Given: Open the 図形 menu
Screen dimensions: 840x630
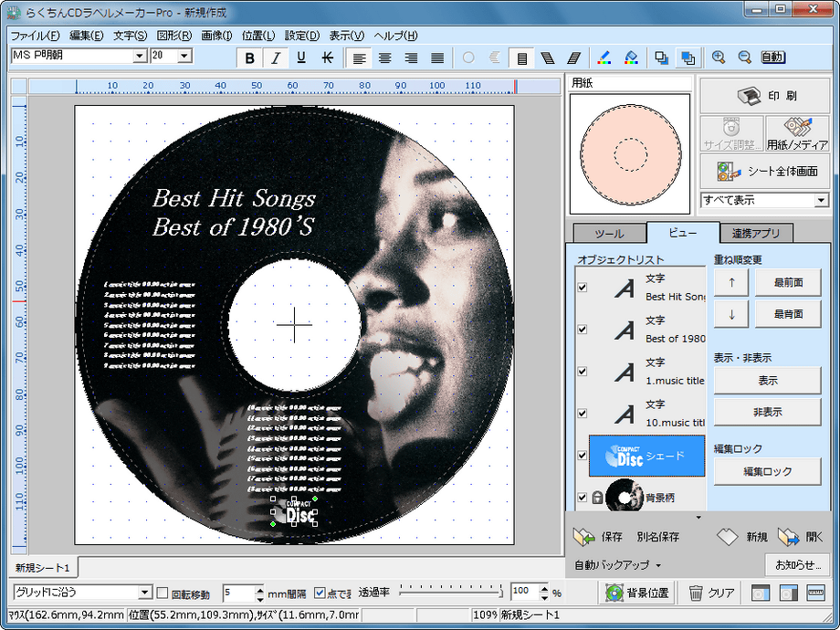Looking at the screenshot, I should [174, 36].
